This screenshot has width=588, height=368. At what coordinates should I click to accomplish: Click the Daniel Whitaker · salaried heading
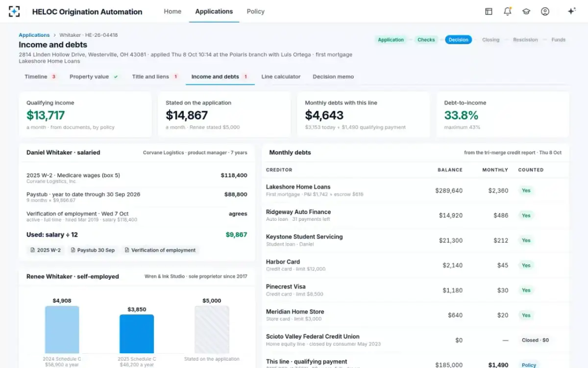tap(63, 153)
